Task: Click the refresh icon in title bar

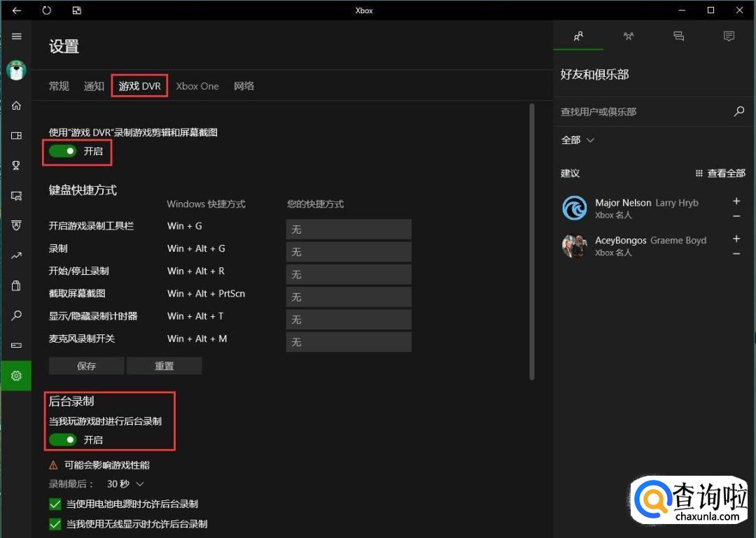Action: 47,10
